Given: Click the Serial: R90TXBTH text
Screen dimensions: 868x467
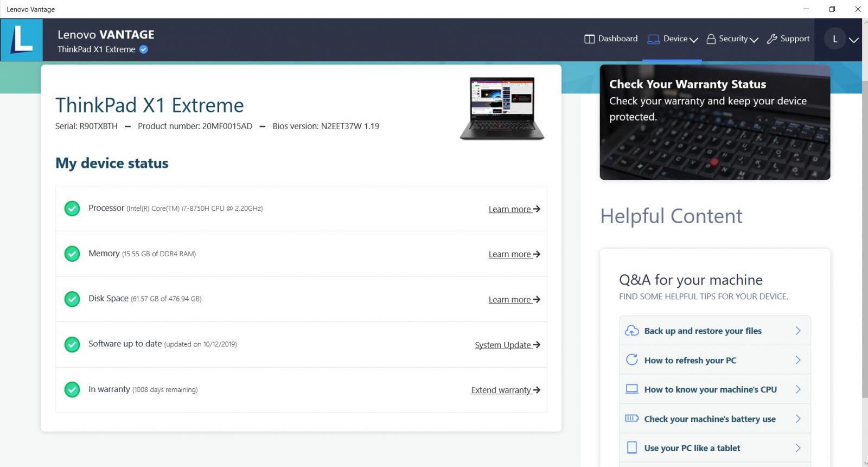Looking at the screenshot, I should click(x=86, y=127).
